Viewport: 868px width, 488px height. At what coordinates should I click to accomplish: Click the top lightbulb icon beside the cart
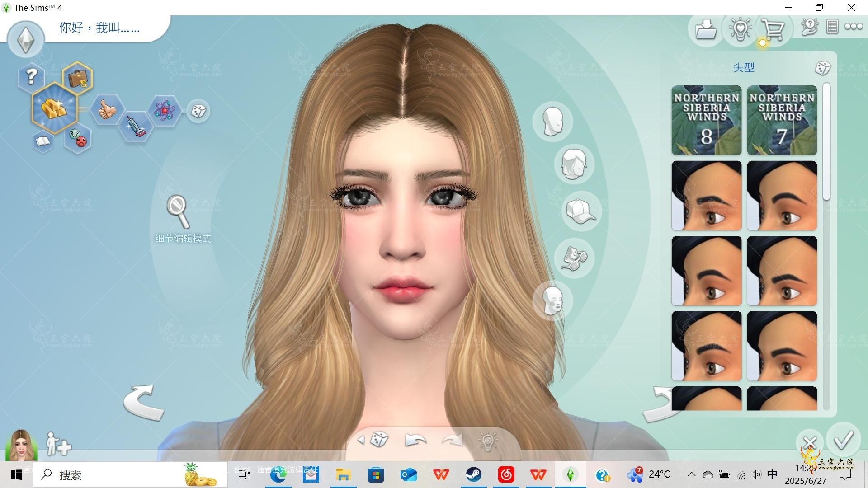click(740, 29)
